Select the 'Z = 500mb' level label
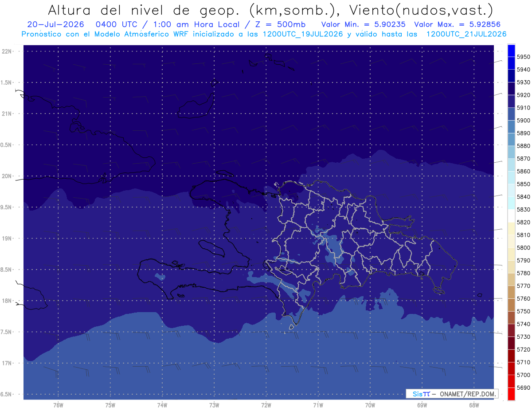The height and width of the screenshot is (411, 532). tap(280, 24)
